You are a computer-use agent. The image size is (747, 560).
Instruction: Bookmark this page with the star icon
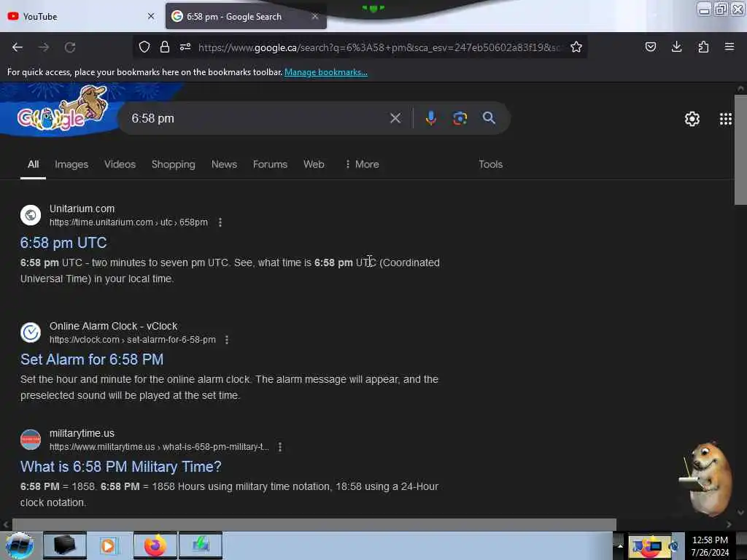[576, 47]
